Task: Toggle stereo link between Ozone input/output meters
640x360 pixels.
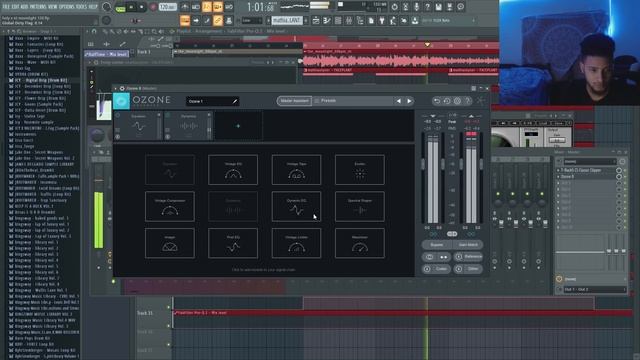Action: pyautogui.click(x=452, y=234)
